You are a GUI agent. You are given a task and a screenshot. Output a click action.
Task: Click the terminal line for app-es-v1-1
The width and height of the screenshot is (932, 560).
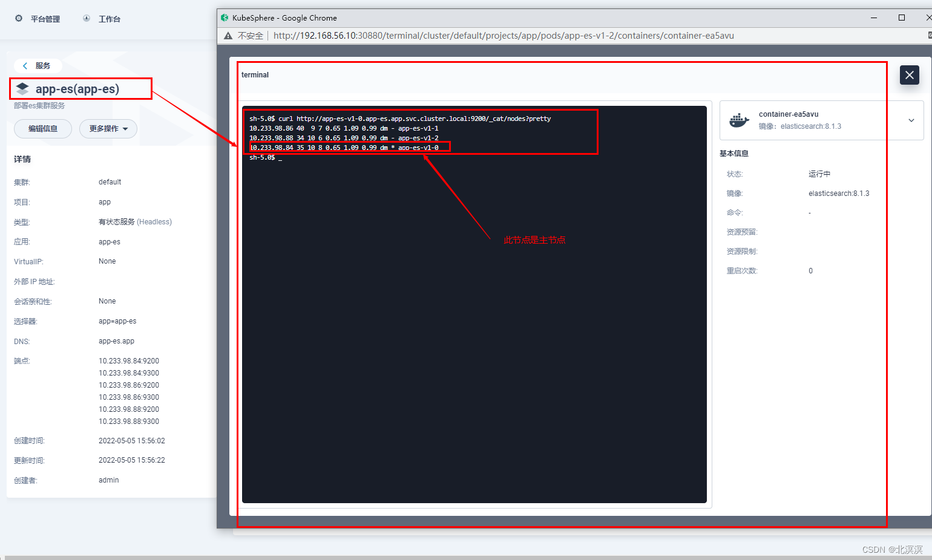click(344, 128)
